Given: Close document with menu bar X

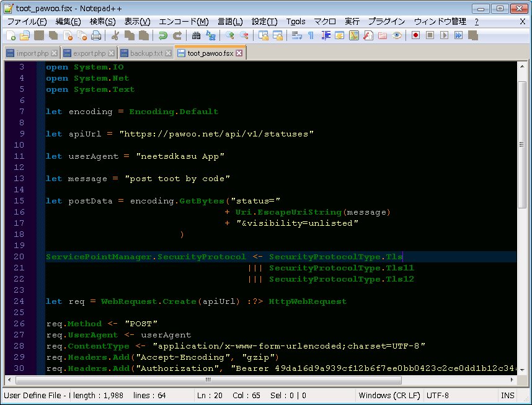Looking at the screenshot, I should click(x=523, y=22).
